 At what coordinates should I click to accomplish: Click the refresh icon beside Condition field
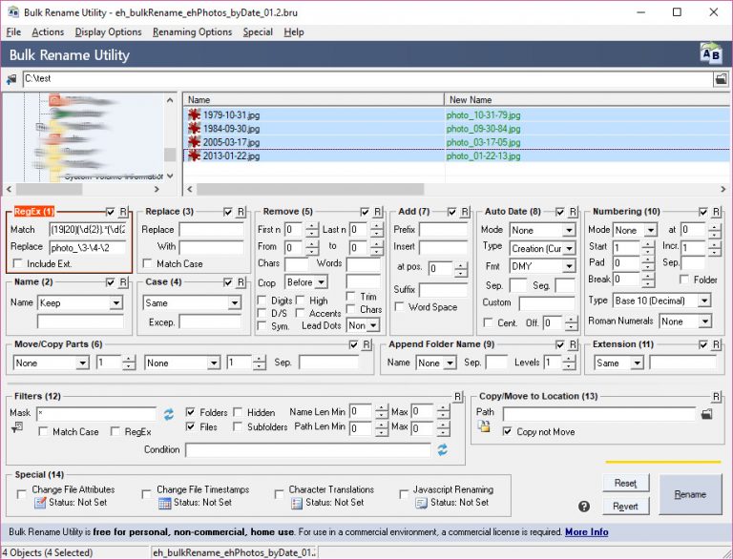[x=442, y=449]
